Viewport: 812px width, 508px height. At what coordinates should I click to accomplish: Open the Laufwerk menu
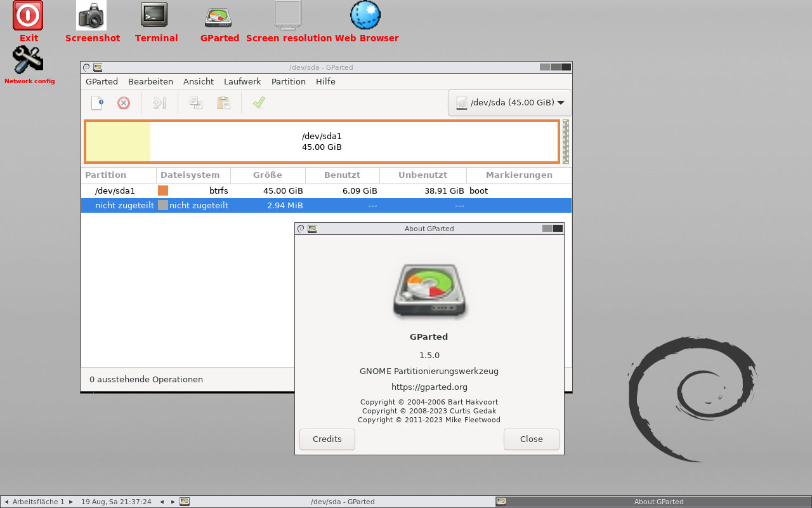click(x=242, y=82)
